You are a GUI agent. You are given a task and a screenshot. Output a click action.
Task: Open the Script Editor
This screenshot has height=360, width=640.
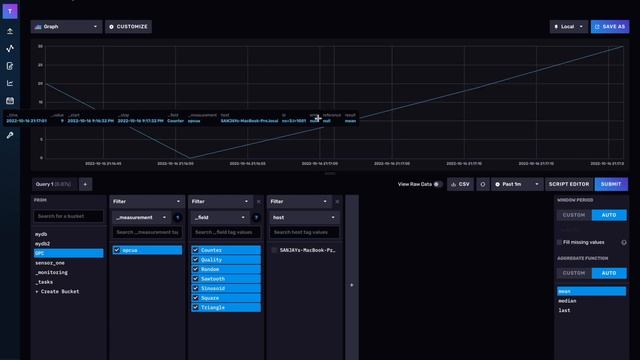pyautogui.click(x=569, y=184)
